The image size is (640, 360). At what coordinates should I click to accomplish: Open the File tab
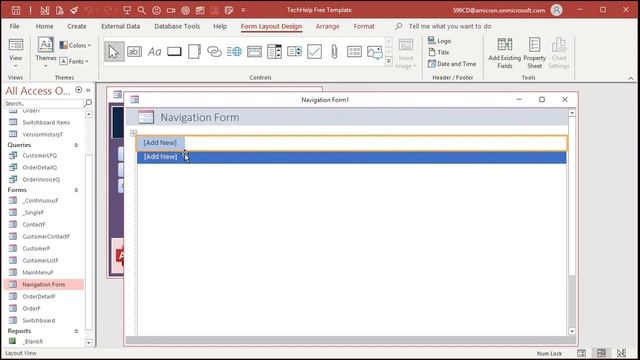pos(15,26)
